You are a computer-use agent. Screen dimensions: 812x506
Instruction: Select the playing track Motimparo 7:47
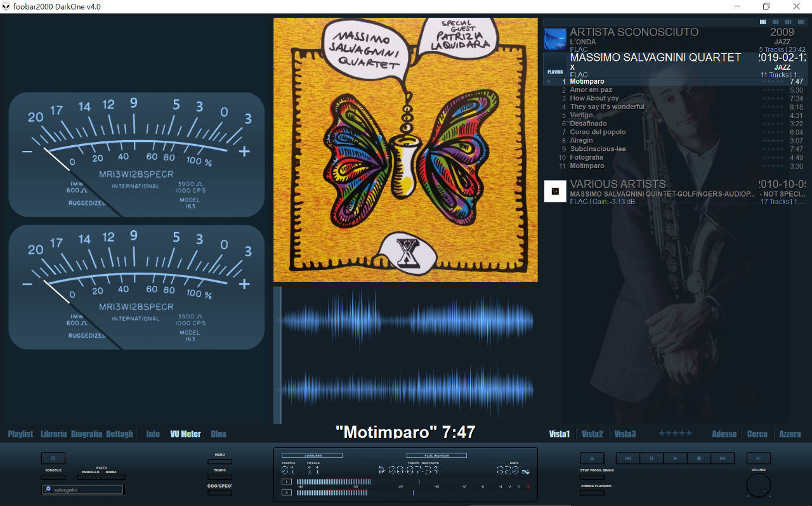(676, 81)
